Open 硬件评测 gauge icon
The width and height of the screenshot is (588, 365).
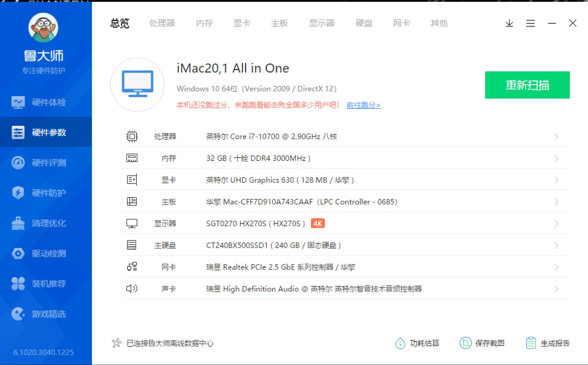[18, 162]
